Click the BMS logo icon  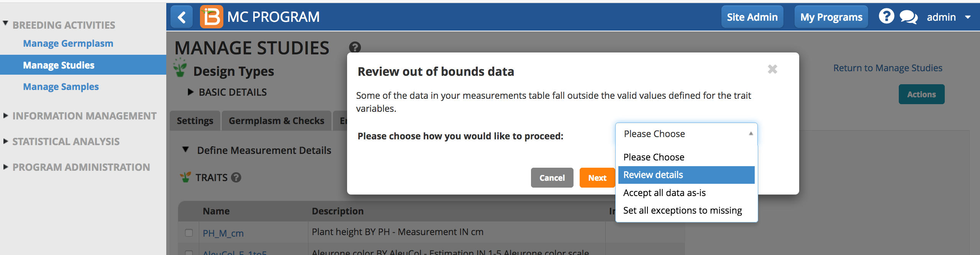click(x=211, y=17)
